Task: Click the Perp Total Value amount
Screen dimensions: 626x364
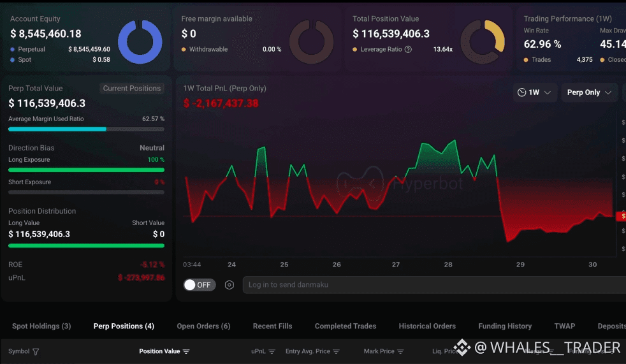Action: [47, 103]
